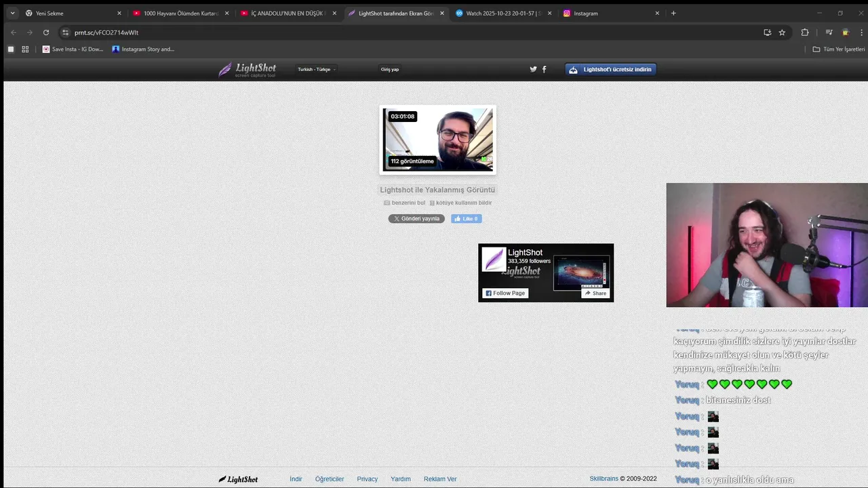
Task: Close the Instagram tab
Action: click(x=657, y=13)
